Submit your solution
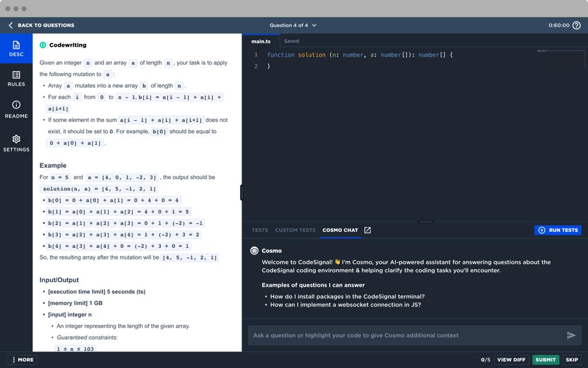Viewport: 588px width, 368px height. (545, 360)
